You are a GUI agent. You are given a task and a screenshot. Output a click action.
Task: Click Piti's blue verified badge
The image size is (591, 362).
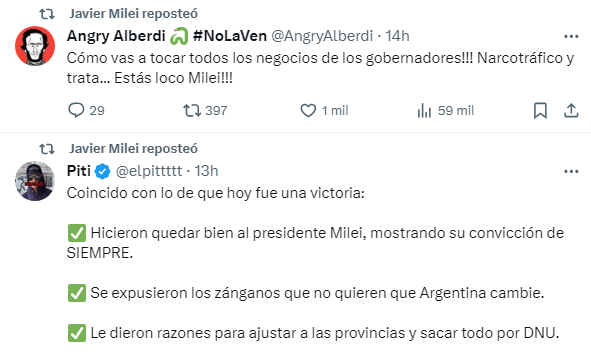click(x=103, y=172)
